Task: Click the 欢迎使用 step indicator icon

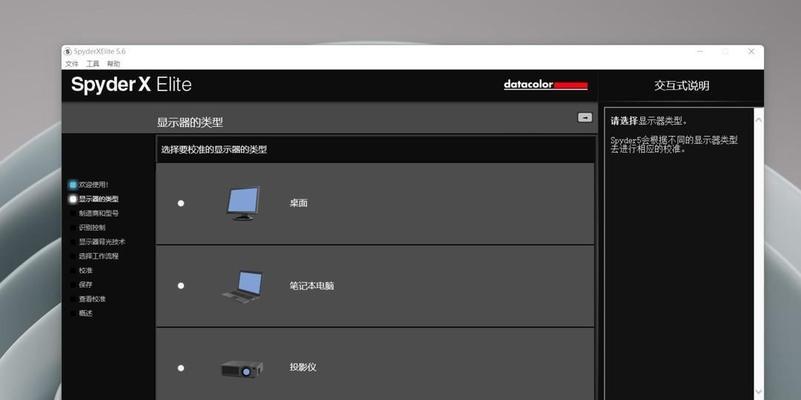Action: click(x=73, y=184)
